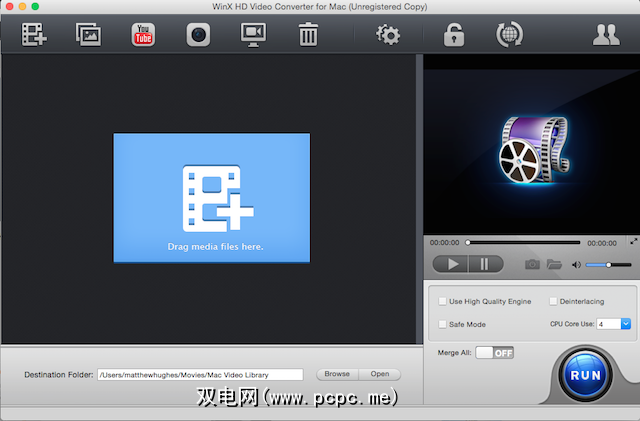
Task: Click the Destination Folder path field
Action: click(199, 375)
